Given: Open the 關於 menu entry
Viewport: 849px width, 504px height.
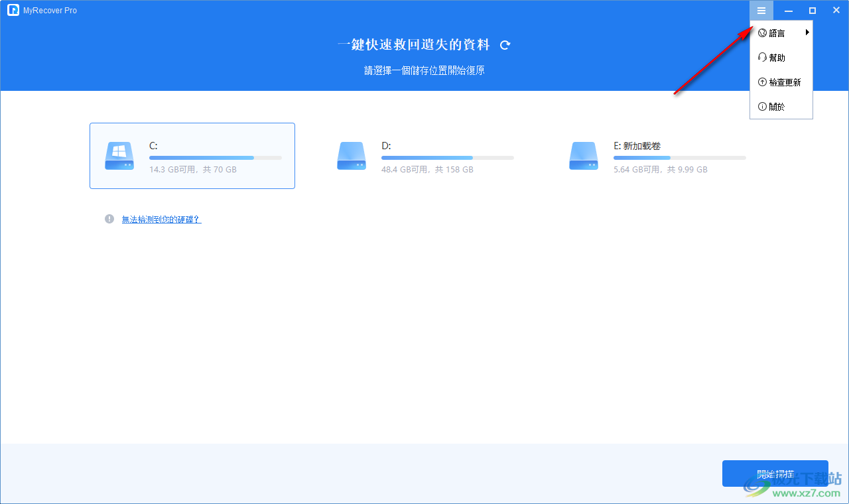Looking at the screenshot, I should (776, 106).
